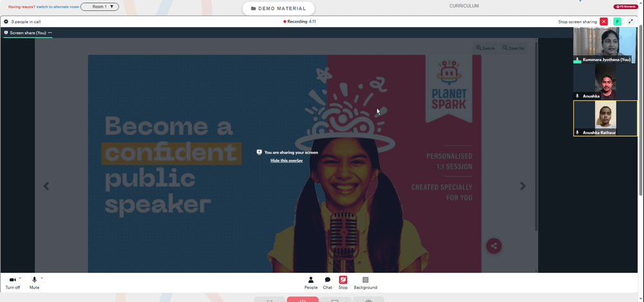644x302 pixels.
Task: Open the Room 1 dropdown
Action: (x=100, y=6)
